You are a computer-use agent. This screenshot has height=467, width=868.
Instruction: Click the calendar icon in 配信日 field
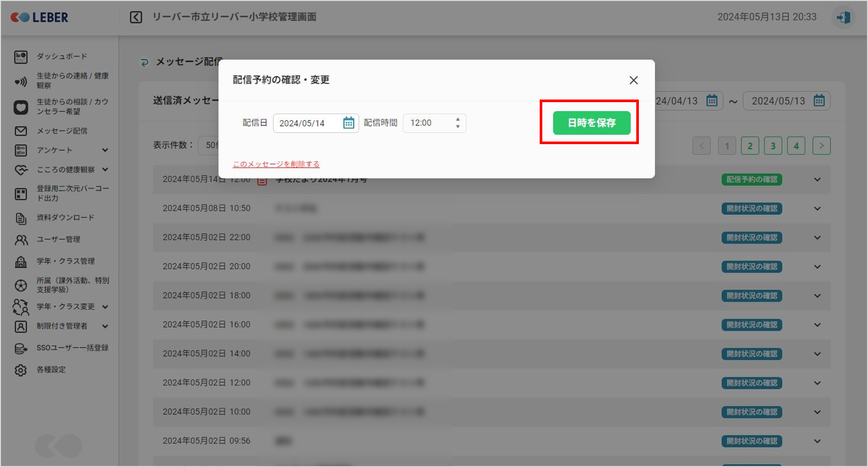click(348, 123)
